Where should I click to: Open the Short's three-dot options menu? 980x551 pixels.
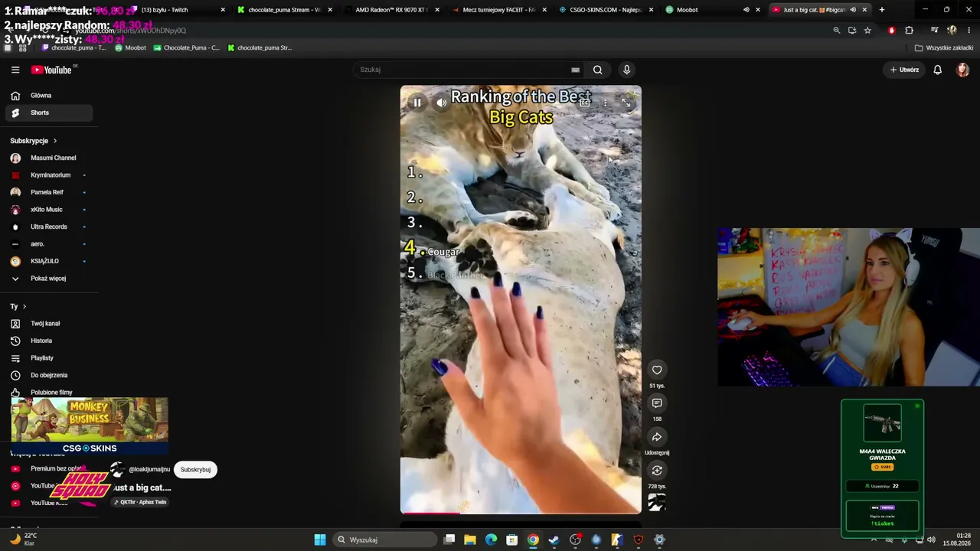(x=605, y=103)
